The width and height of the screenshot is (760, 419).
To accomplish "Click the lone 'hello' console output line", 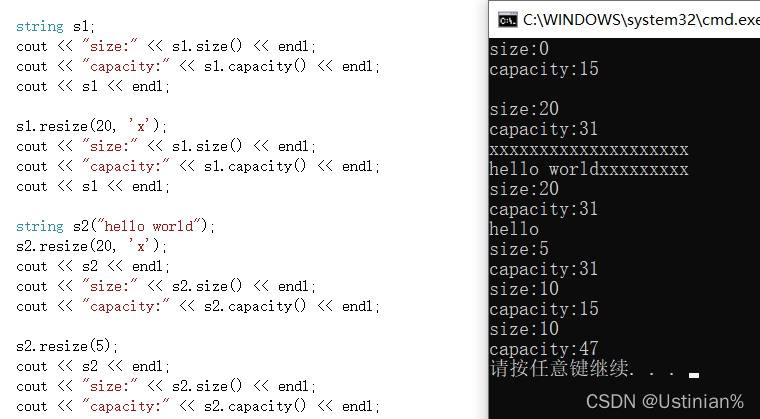I will (514, 229).
